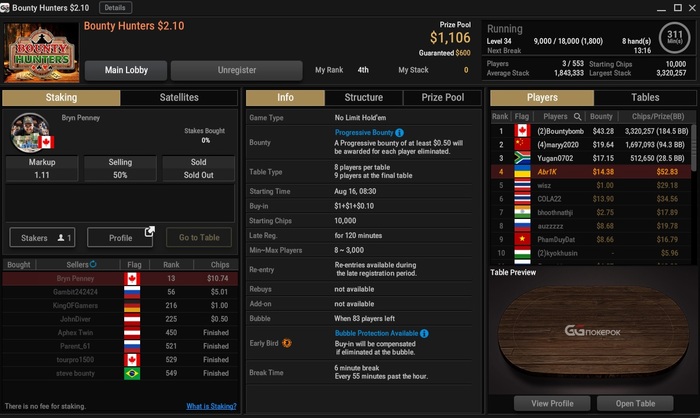
Task: Select player (2)Bountybomb in list
Action: click(x=591, y=131)
